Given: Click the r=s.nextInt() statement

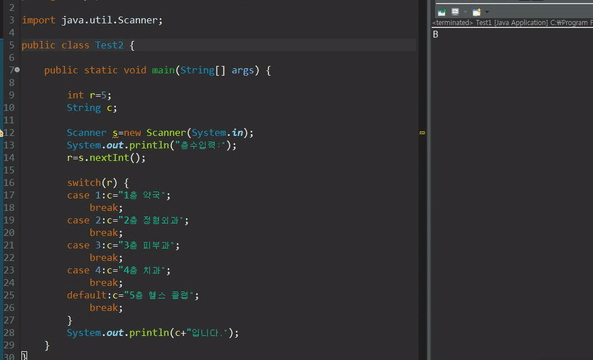Looking at the screenshot, I should (106, 158).
